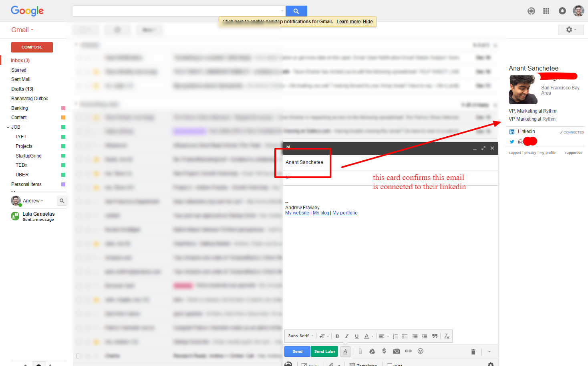Viewport: 588px width, 366px height.
Task: Click the Twitter bird icon in Rapportive
Action: (x=512, y=142)
